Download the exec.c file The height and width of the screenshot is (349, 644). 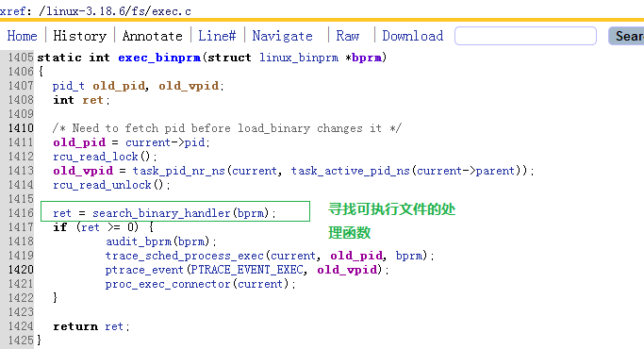point(413,36)
